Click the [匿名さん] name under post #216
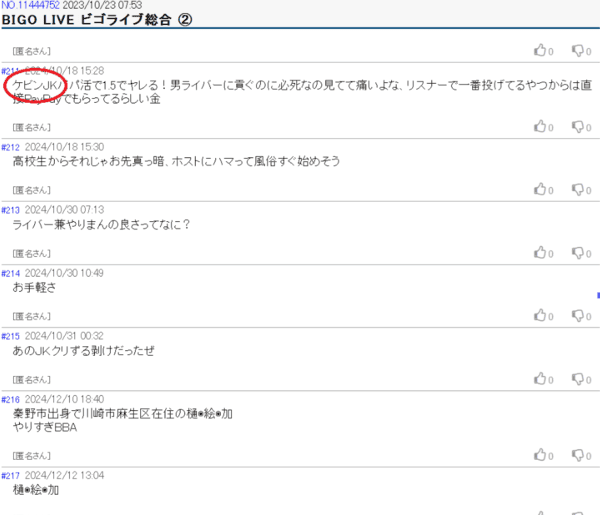The width and height of the screenshot is (600, 515). click(x=31, y=456)
